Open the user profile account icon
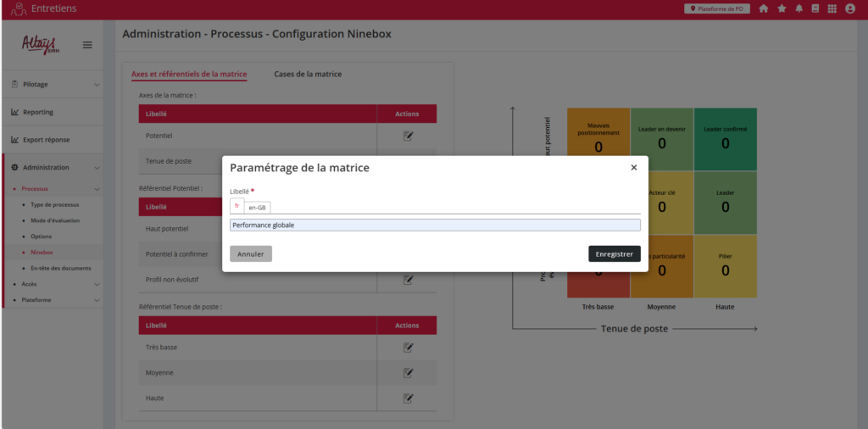The height and width of the screenshot is (429, 868). click(x=850, y=8)
